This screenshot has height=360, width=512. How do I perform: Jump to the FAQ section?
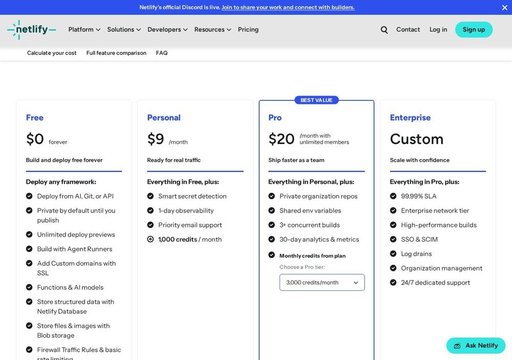click(162, 53)
